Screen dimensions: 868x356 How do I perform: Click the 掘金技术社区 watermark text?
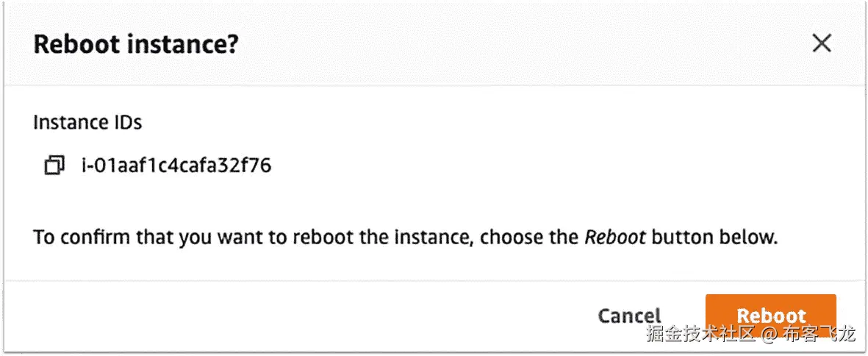coord(701,335)
